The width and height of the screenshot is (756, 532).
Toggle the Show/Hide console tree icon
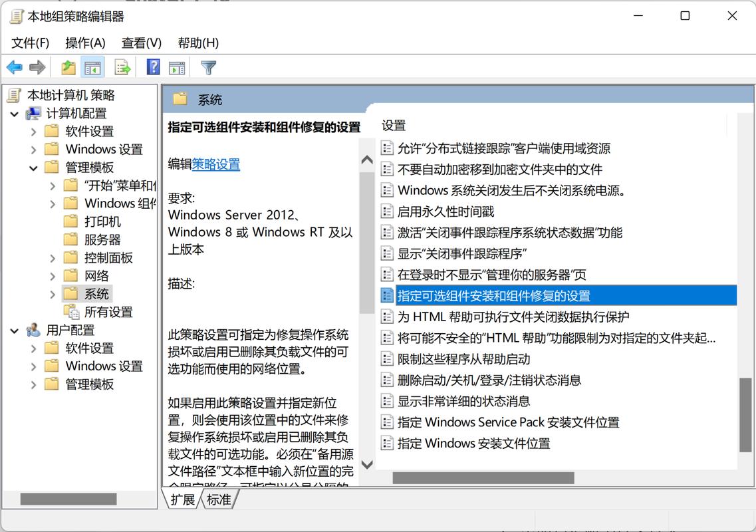coord(92,68)
